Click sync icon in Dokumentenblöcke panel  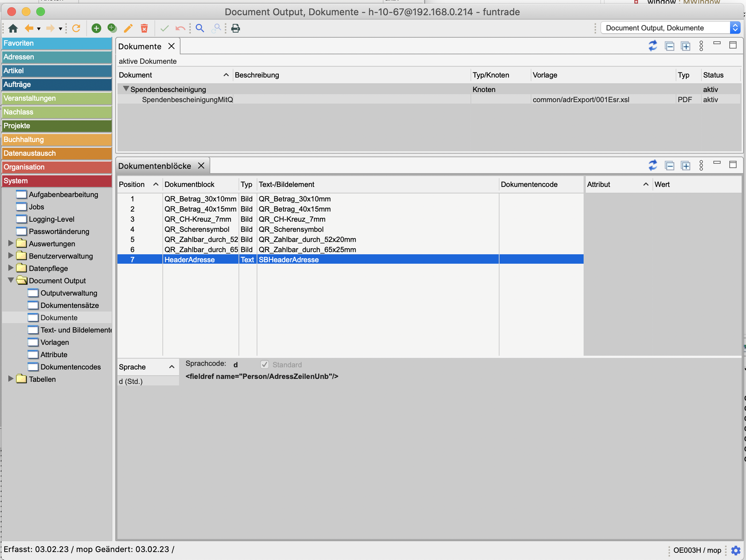point(652,166)
